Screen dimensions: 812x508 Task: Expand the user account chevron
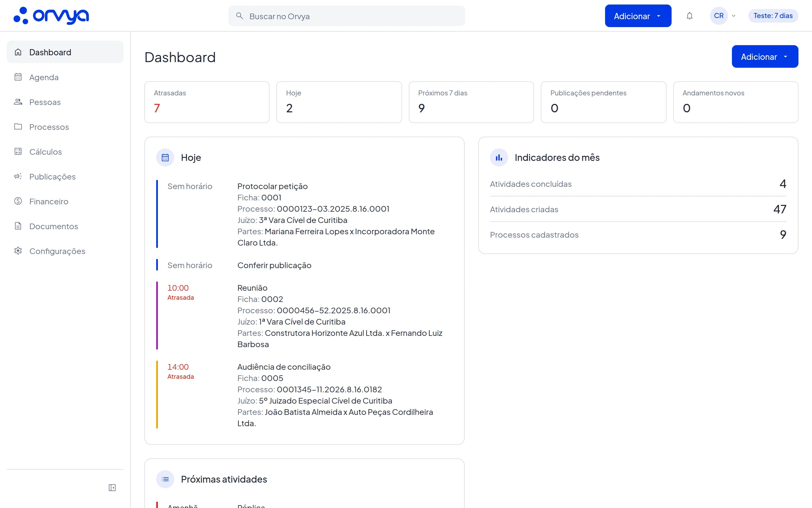coord(734,16)
